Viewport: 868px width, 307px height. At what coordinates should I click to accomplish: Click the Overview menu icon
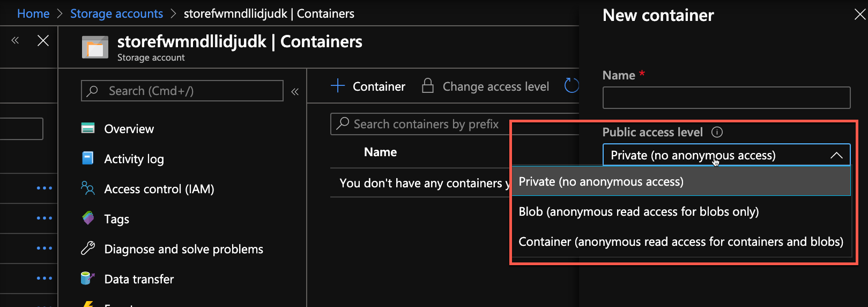pos(88,128)
